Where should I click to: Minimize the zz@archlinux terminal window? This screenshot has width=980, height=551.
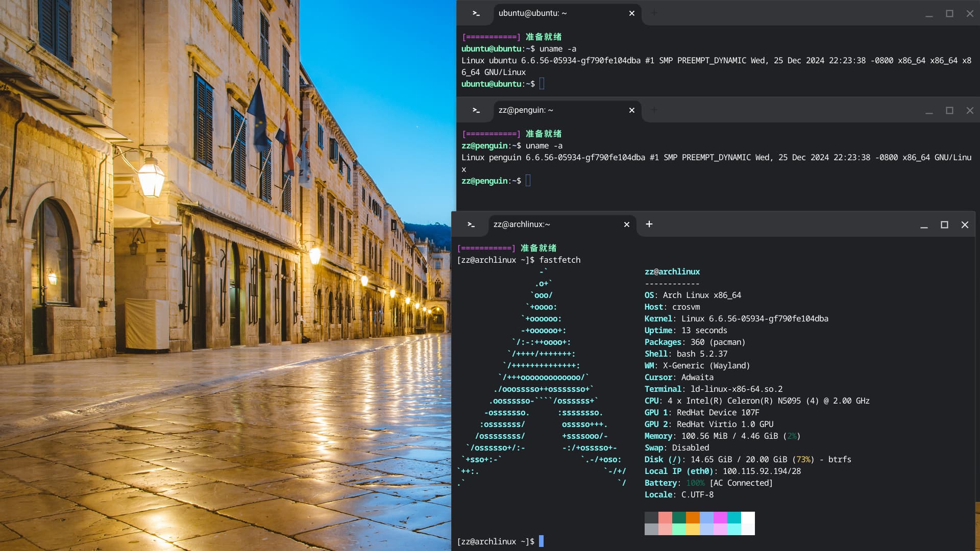pyautogui.click(x=924, y=225)
